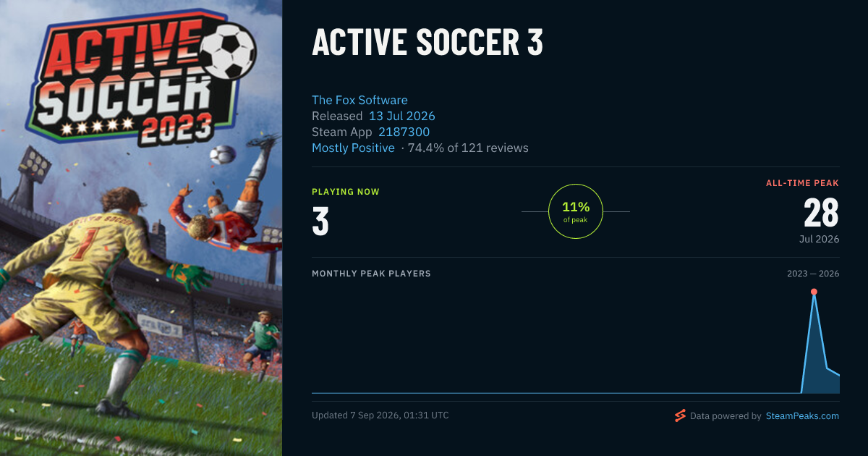Screen dimensions: 868x456
Task: Open the SteamPeaks.com link
Action: (802, 416)
